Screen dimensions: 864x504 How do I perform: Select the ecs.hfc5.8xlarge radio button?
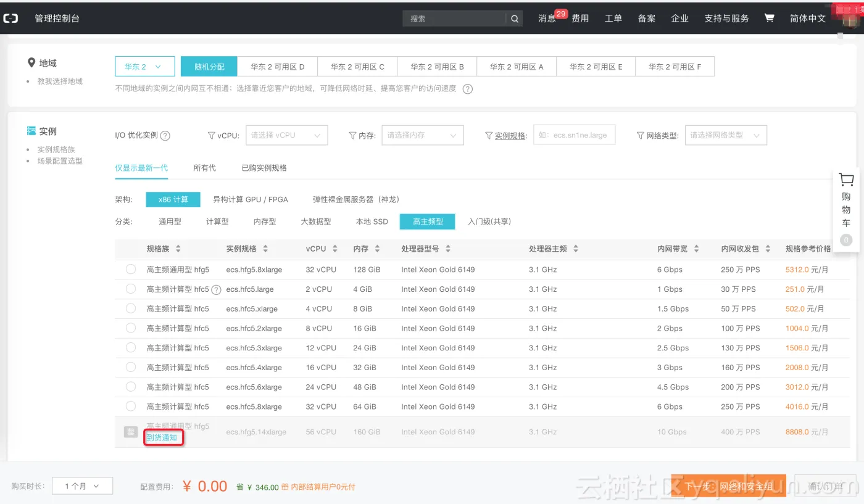click(x=131, y=406)
